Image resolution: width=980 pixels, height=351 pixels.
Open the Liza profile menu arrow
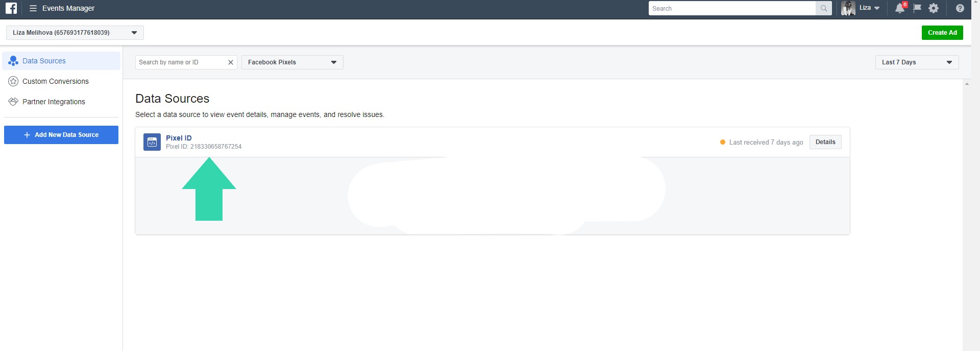pos(877,8)
